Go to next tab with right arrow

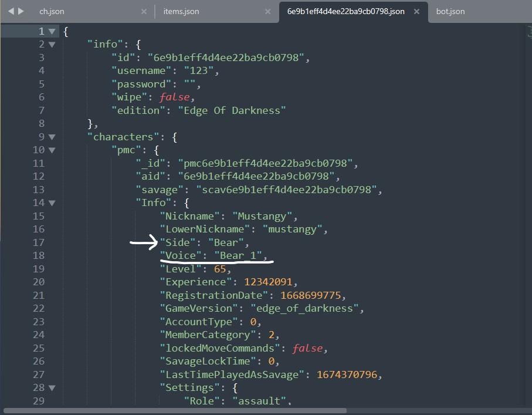(x=21, y=11)
